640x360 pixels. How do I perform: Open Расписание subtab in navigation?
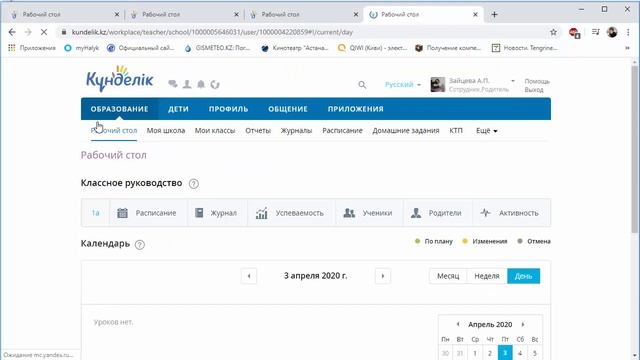pyautogui.click(x=342, y=131)
